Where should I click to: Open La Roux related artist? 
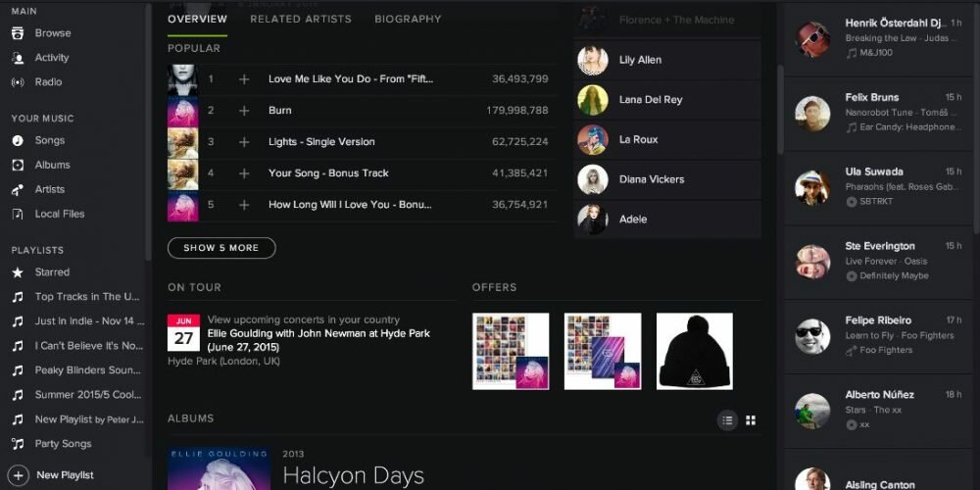tap(666, 139)
